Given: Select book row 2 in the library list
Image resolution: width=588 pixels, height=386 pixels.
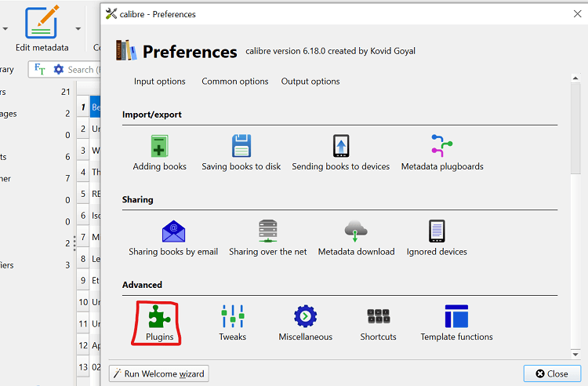Looking at the screenshot, I should [x=89, y=129].
